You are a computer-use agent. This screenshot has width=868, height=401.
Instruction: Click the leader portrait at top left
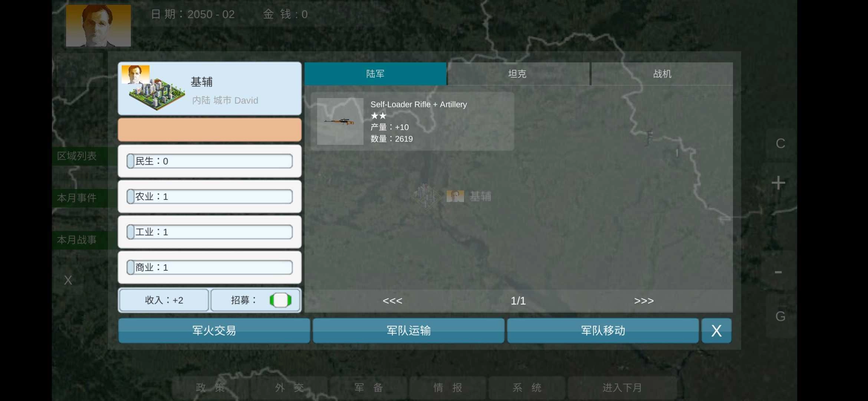pos(98,26)
